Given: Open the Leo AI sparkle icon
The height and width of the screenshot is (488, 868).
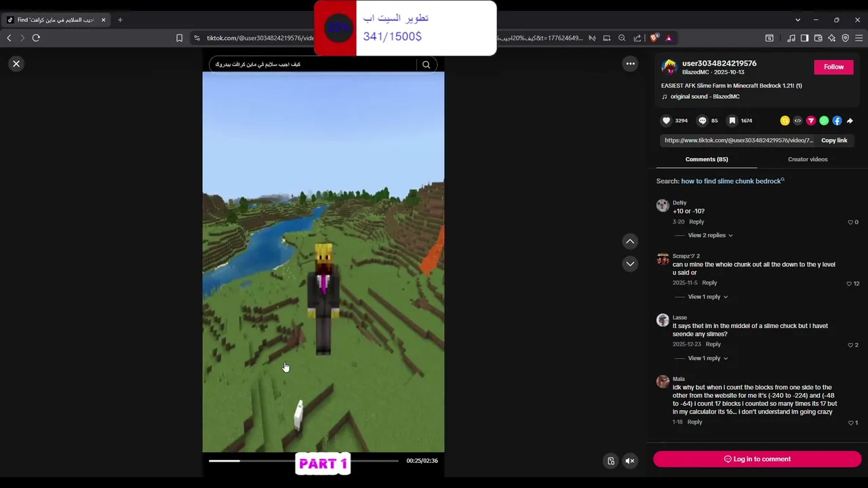Looking at the screenshot, I should (832, 38).
